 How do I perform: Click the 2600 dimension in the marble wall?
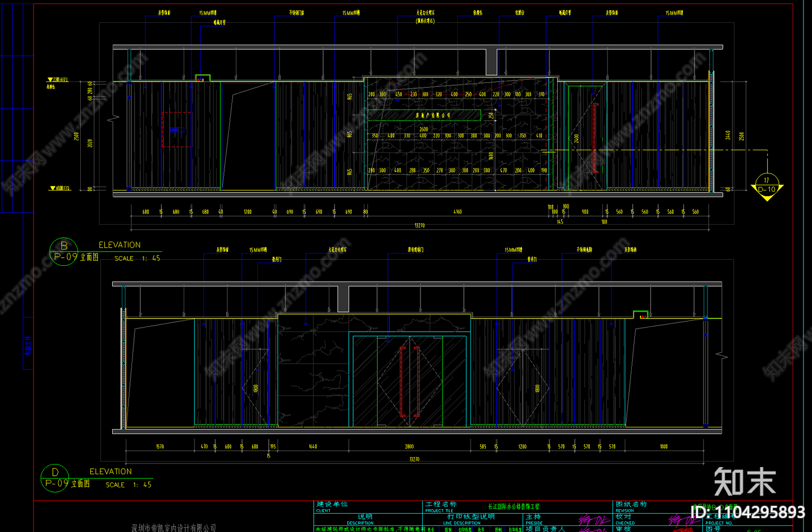coord(424,129)
